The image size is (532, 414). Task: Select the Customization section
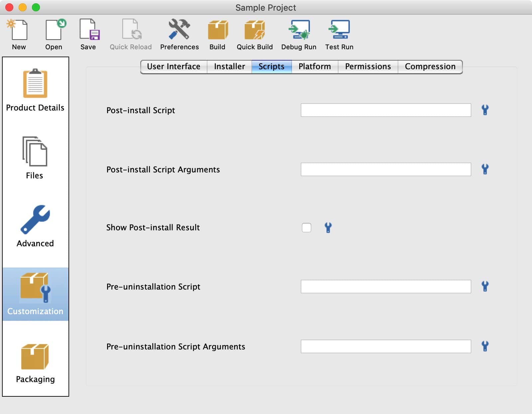point(35,294)
